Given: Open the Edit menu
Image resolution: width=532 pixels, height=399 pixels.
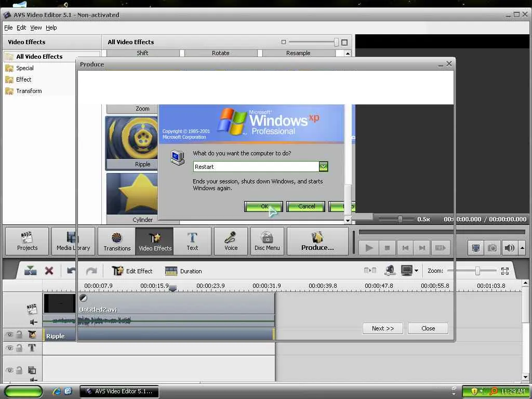Looking at the screenshot, I should point(21,28).
